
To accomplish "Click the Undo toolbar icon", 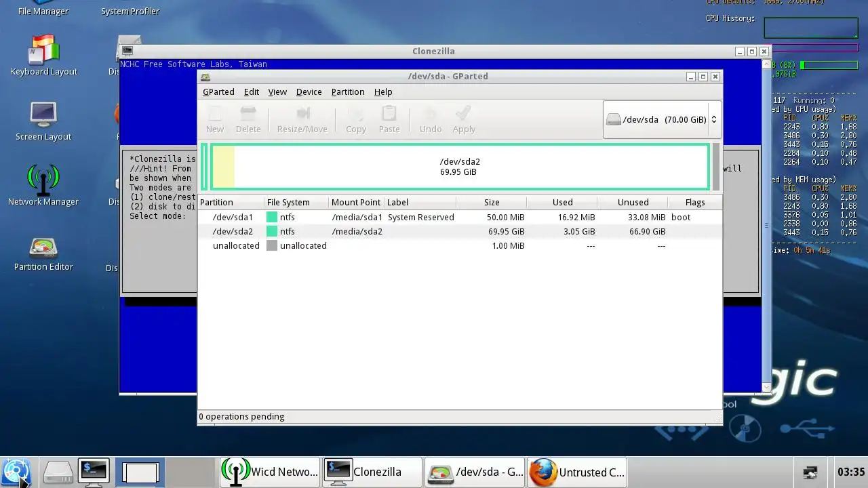I will [431, 120].
